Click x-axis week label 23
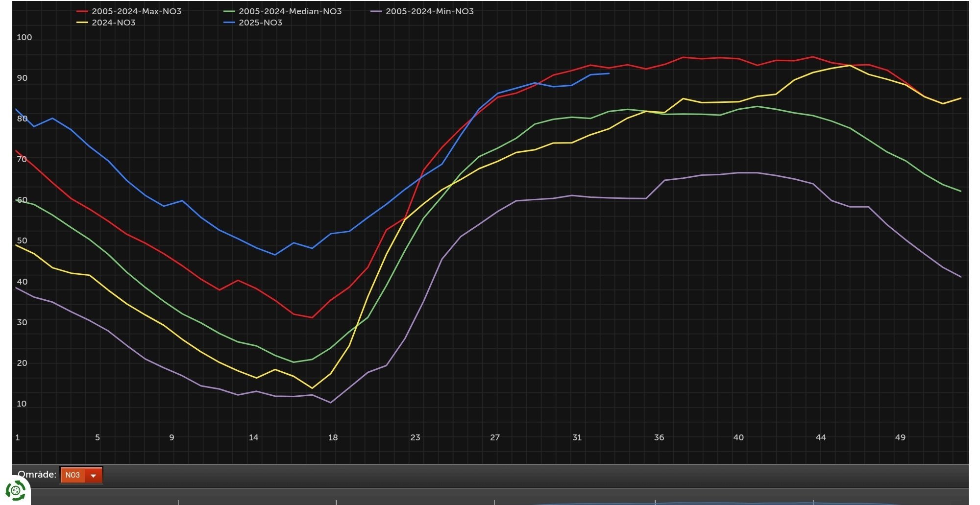 tap(415, 437)
